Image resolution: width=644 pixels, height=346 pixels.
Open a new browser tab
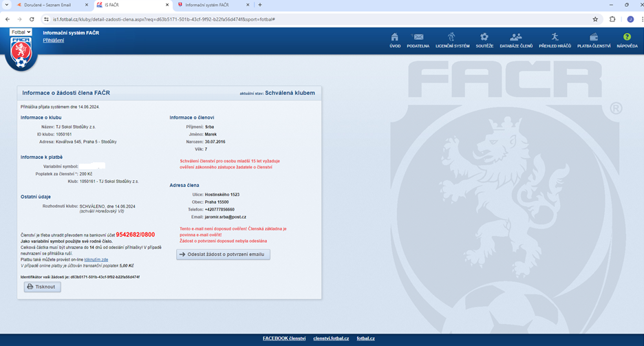pyautogui.click(x=260, y=5)
